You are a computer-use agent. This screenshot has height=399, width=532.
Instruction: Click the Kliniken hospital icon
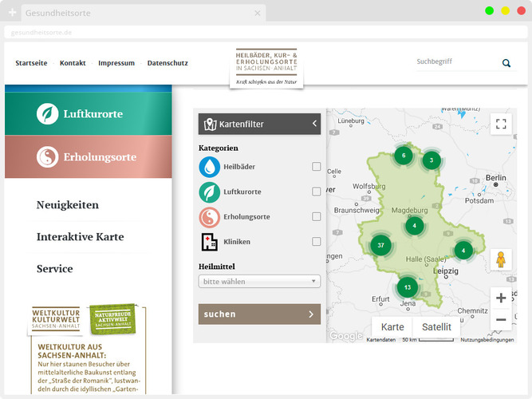click(x=209, y=242)
